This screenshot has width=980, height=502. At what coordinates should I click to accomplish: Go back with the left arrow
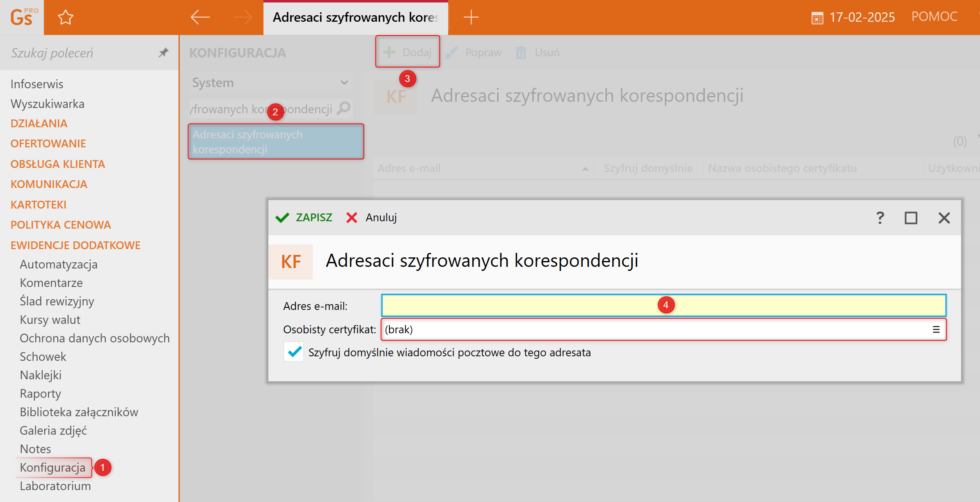pos(200,17)
